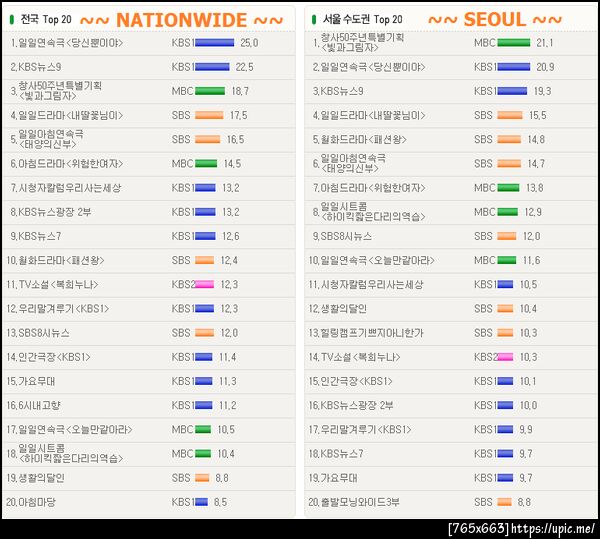Image resolution: width=600 pixels, height=539 pixels.
Task: Click the rating value 16.5
Action: point(235,139)
